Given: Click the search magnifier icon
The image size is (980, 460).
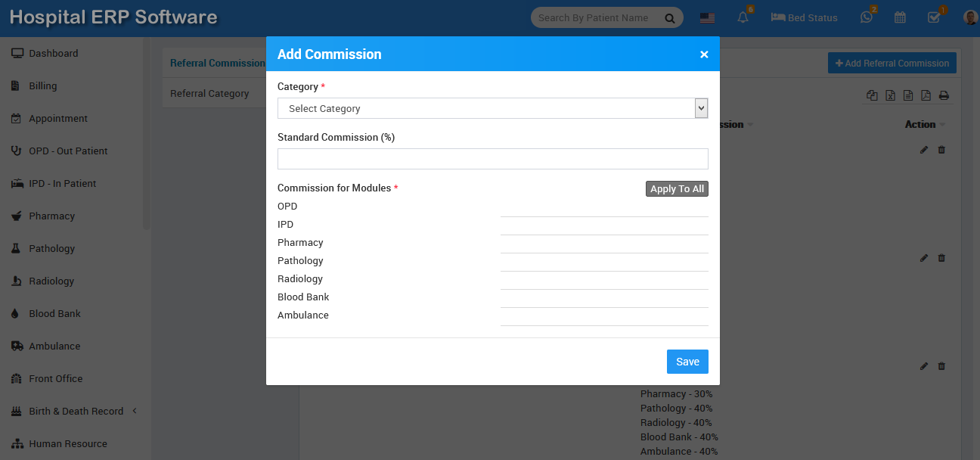Looking at the screenshot, I should [x=669, y=18].
